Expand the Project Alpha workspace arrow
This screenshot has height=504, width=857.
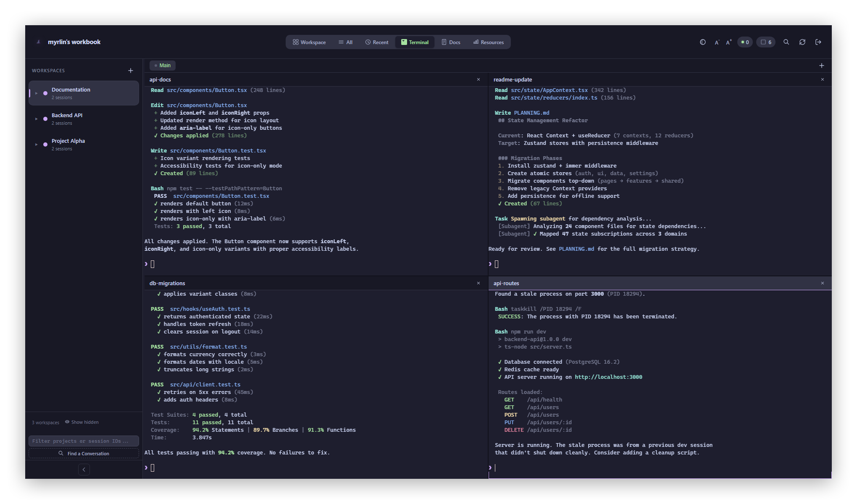pyautogui.click(x=37, y=144)
